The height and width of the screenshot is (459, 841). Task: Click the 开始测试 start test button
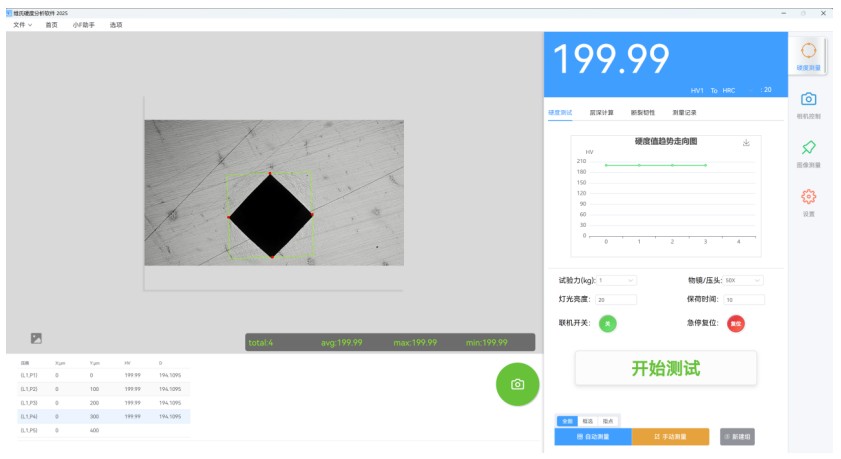point(666,368)
